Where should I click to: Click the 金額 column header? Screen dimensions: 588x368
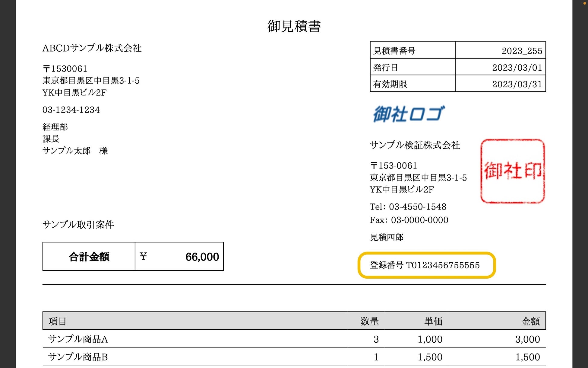pos(530,321)
